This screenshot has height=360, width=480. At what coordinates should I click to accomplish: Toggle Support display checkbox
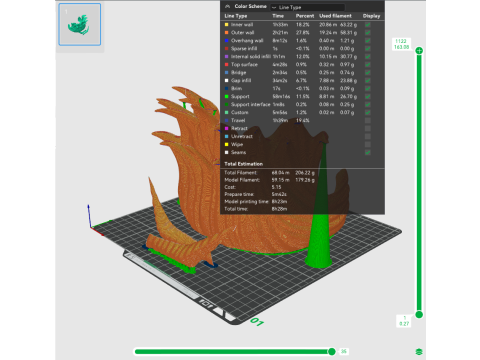point(368,97)
